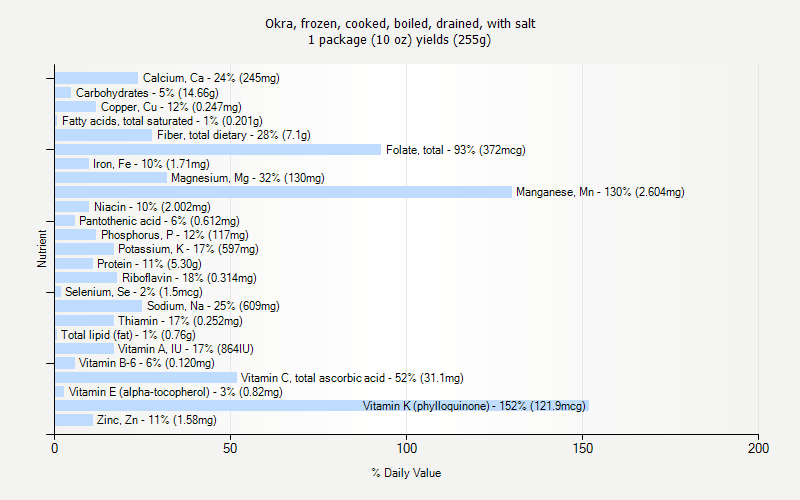Click the Nutrient axis label

(x=42, y=249)
